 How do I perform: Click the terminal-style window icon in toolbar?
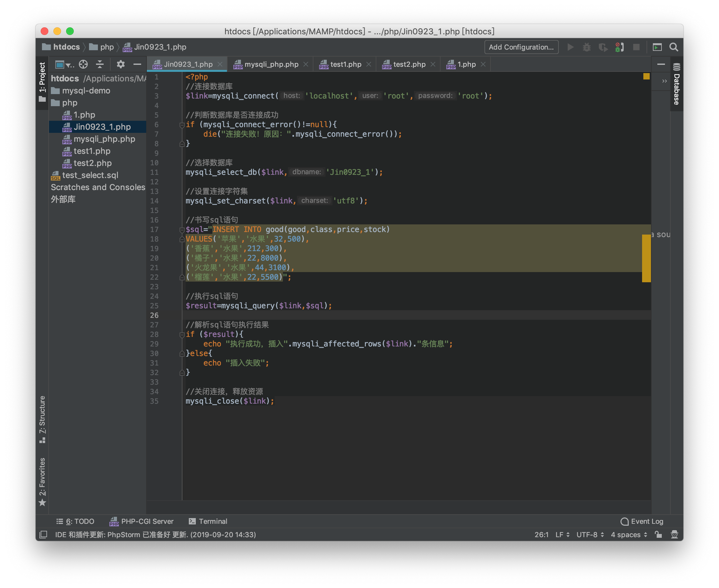tap(657, 47)
